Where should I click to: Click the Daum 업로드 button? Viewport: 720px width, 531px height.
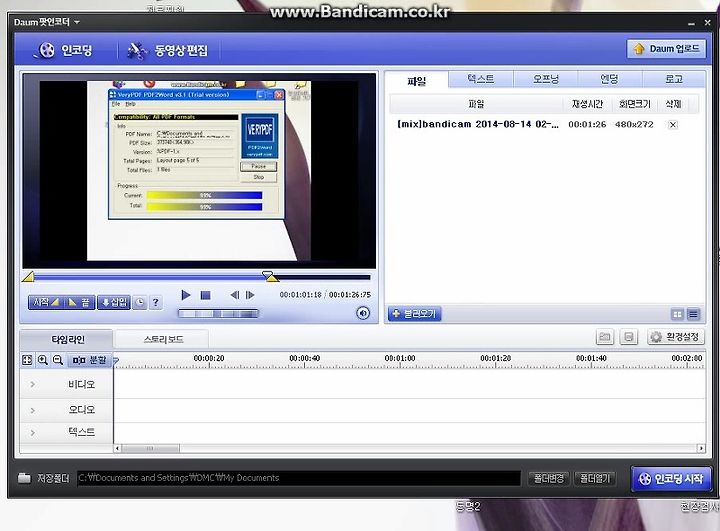666,49
